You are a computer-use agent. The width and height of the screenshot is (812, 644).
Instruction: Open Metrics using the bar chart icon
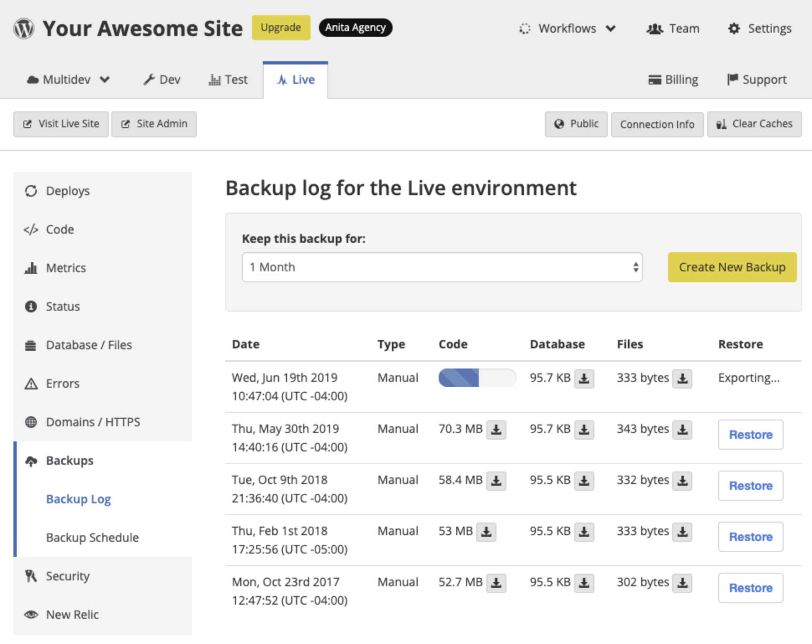(31, 268)
